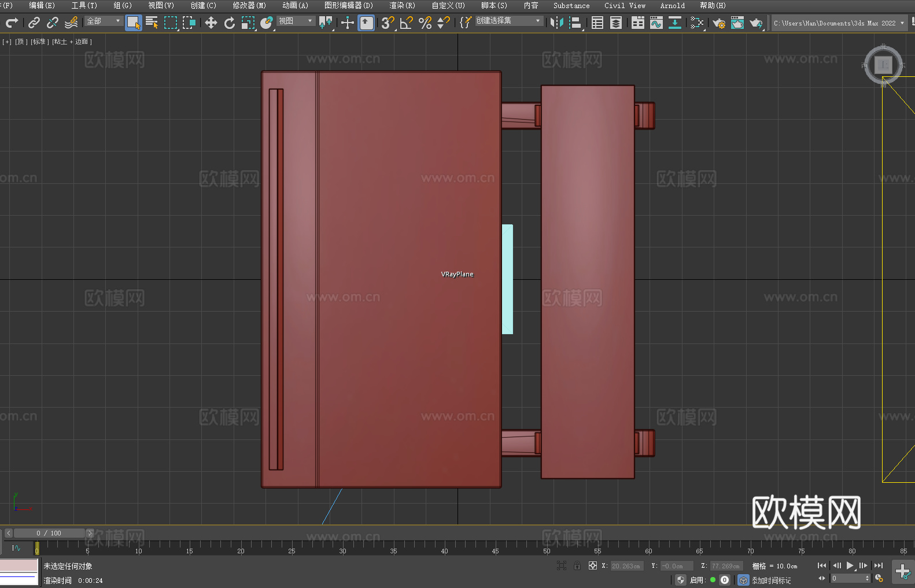Click the time slider 0 / 100 thumb
This screenshot has height=588, width=915.
(x=49, y=533)
